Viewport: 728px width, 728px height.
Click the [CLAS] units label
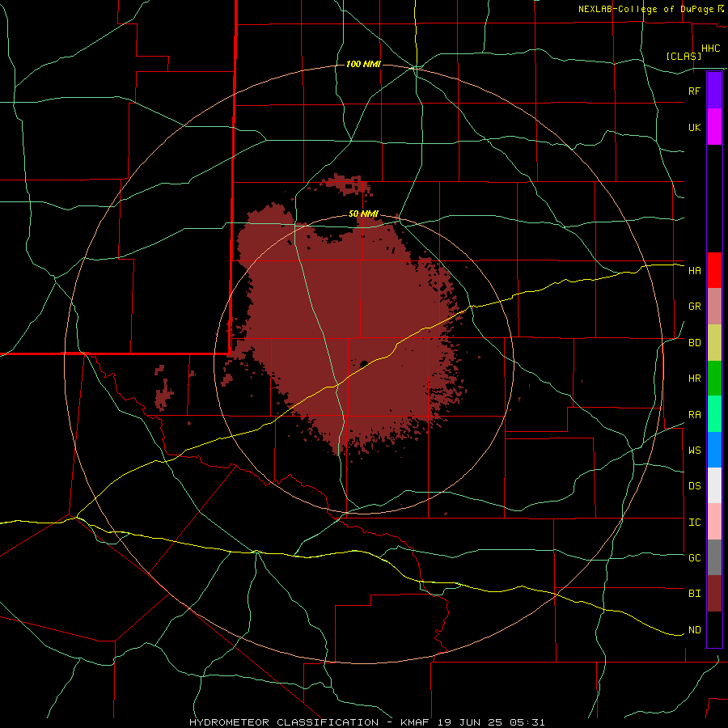coord(684,56)
